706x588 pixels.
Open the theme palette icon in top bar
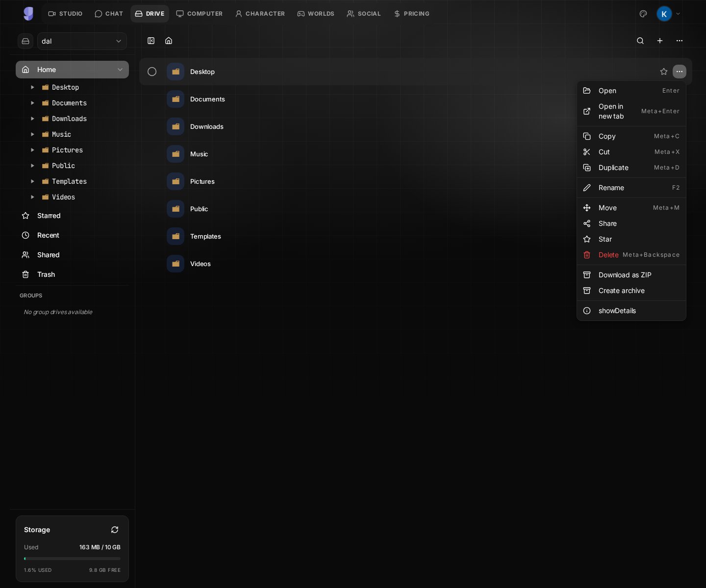(643, 14)
